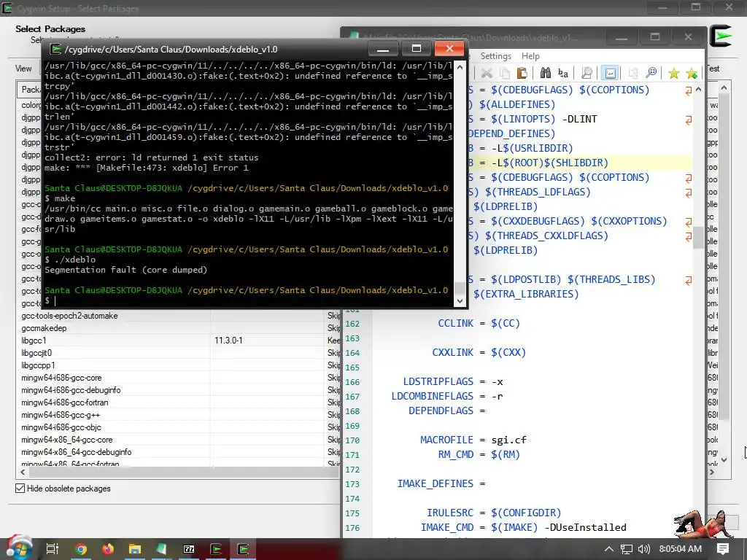Select mingw64-x86_64-gcc-core package row

coord(178,440)
